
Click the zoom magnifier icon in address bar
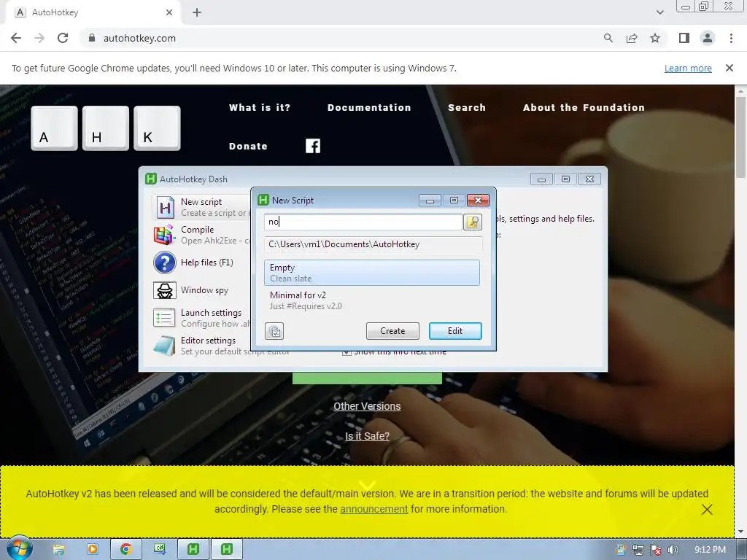point(608,38)
